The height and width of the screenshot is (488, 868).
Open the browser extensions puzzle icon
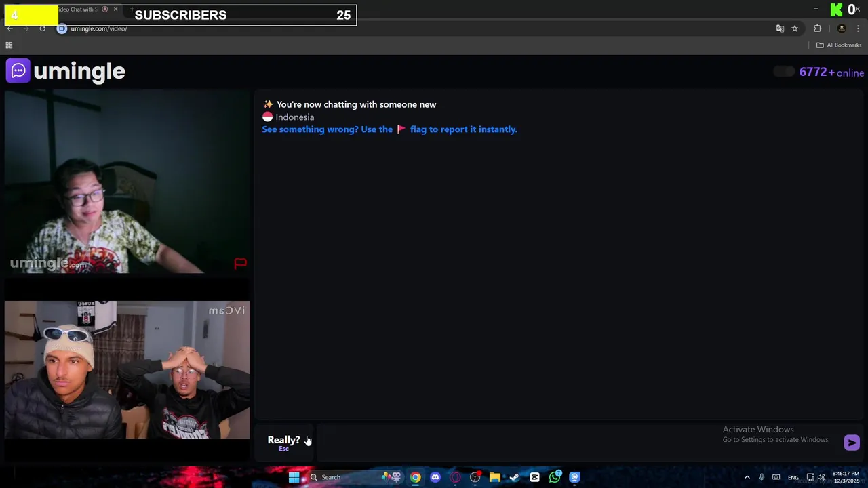(x=817, y=28)
